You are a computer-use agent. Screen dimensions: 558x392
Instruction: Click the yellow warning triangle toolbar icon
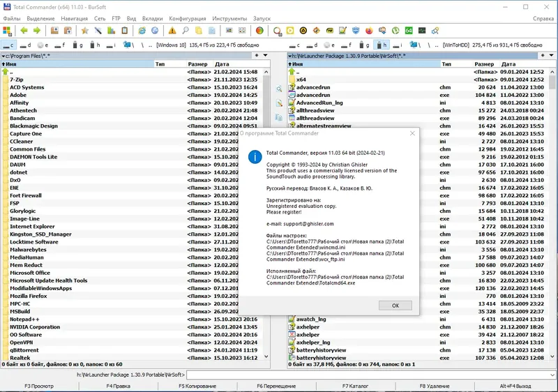172,31
